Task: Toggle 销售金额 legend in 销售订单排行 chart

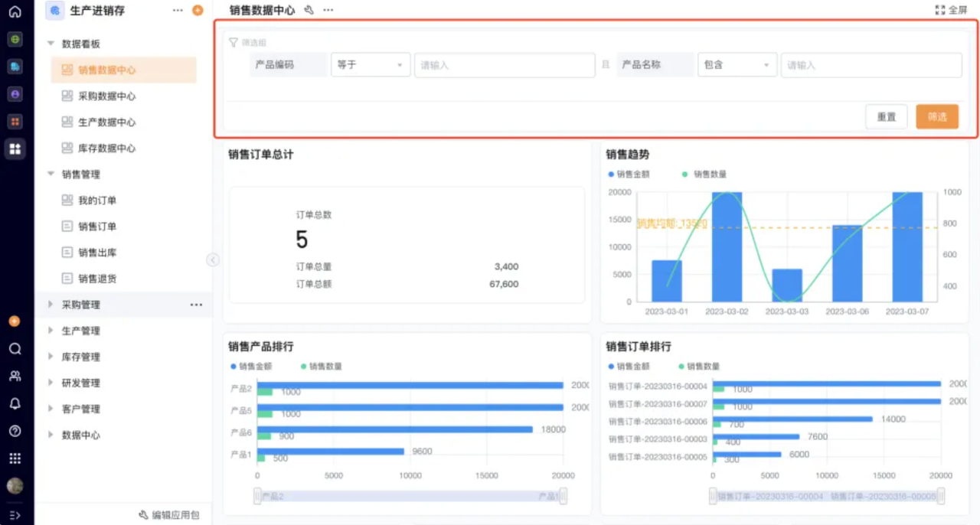Action: tap(629, 367)
